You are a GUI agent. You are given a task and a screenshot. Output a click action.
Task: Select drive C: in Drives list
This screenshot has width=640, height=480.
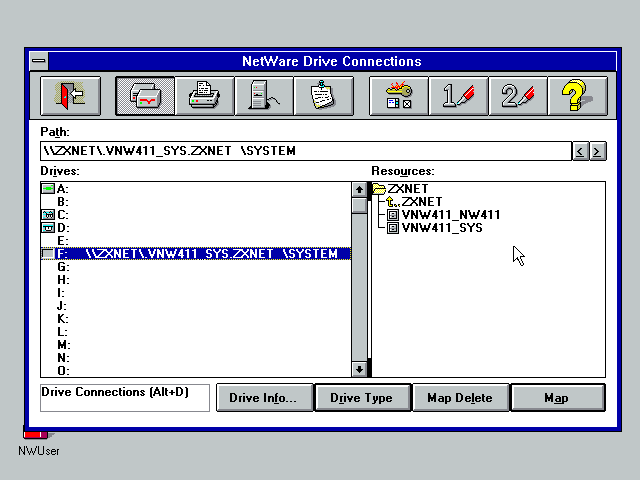196,215
